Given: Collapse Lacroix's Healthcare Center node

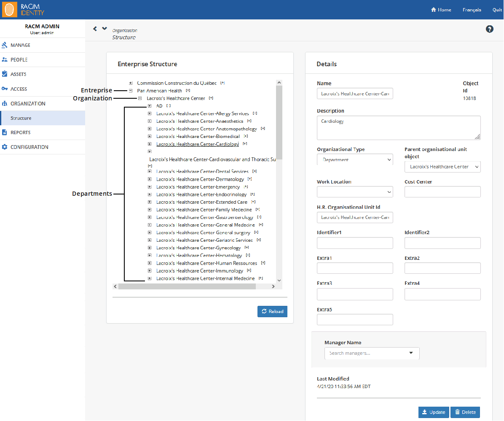Looking at the screenshot, I should (140, 98).
